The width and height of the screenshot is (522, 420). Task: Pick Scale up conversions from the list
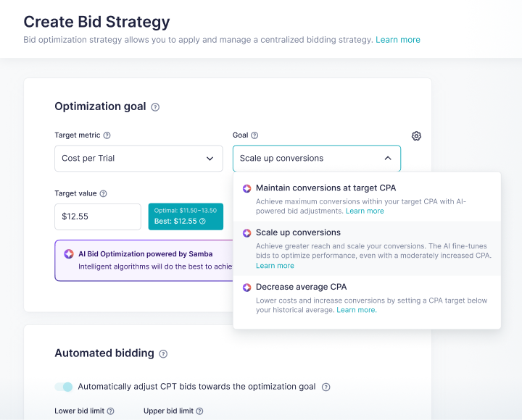click(x=298, y=232)
